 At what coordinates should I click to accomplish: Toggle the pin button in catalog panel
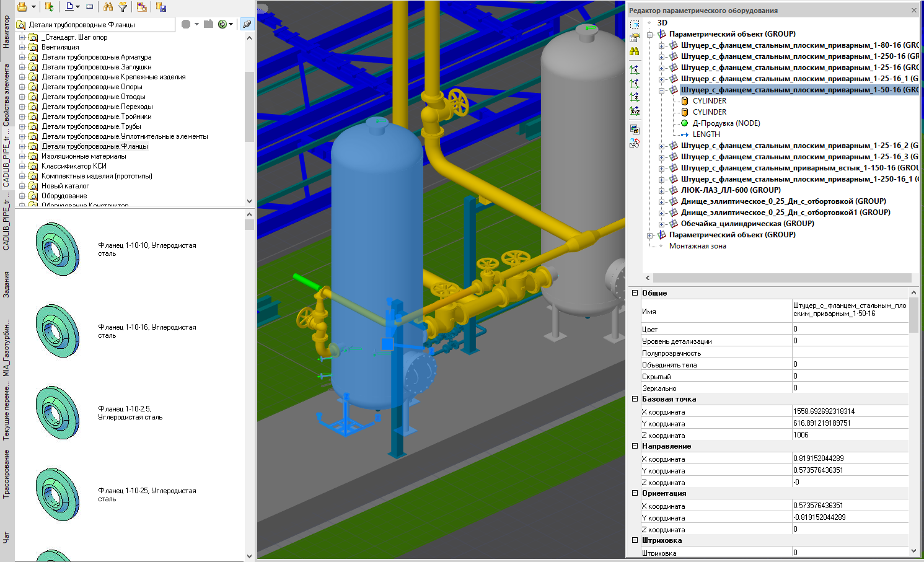[247, 24]
